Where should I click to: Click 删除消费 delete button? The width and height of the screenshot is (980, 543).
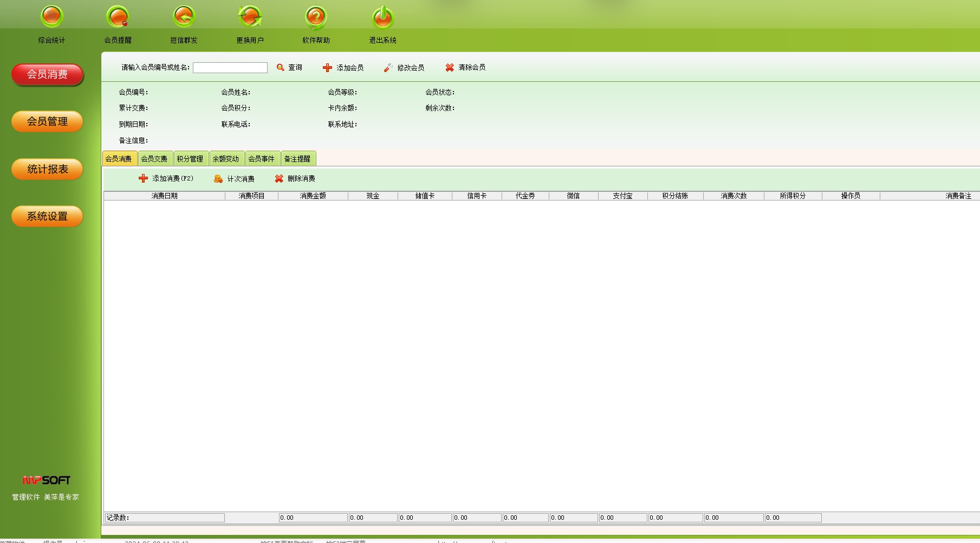click(295, 179)
